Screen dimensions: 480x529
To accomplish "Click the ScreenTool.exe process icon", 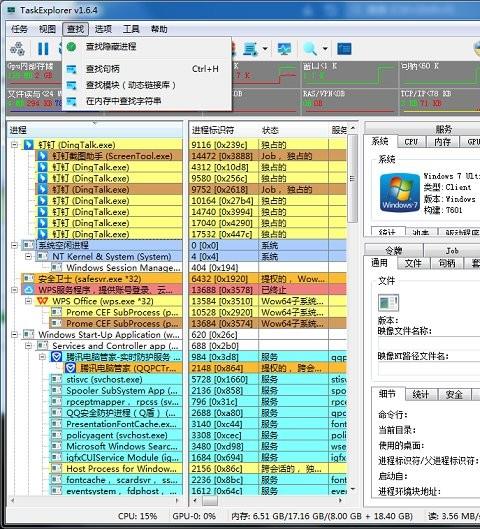I will point(42,156).
